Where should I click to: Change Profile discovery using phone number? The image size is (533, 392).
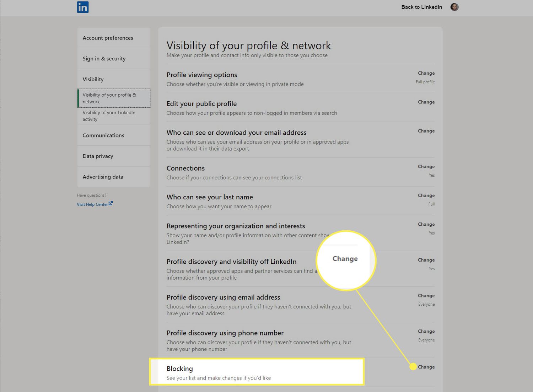click(426, 331)
